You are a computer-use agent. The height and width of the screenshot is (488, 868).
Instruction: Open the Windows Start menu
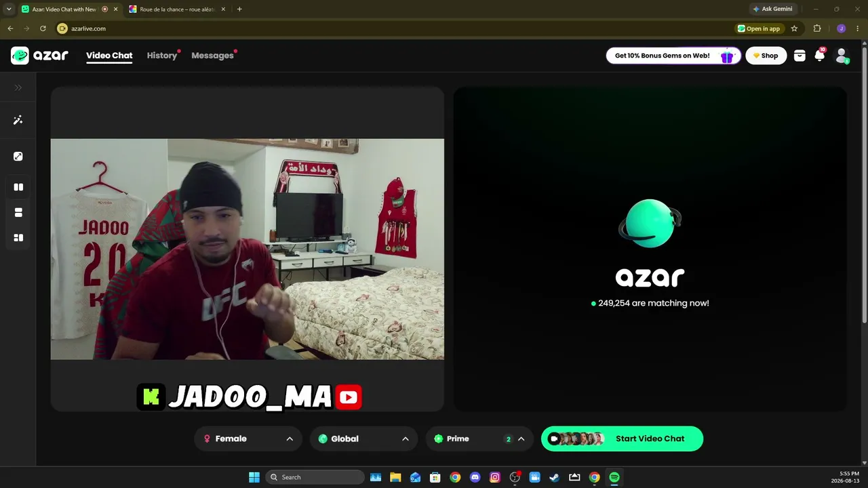[254, 477]
